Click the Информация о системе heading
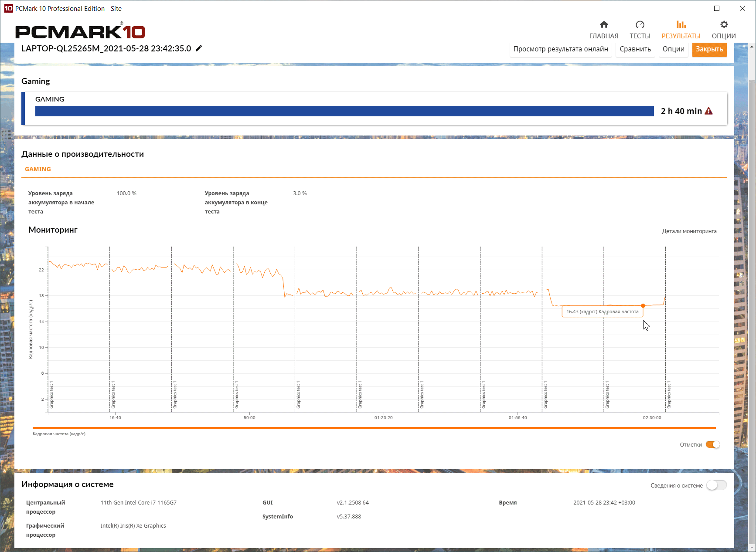Screen dimensions: 756x552 pos(68,484)
